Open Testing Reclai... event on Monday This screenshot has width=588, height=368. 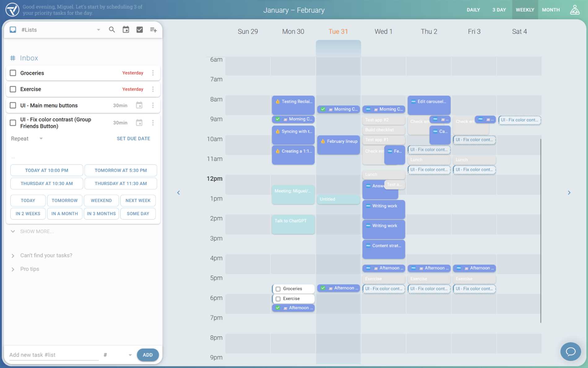click(x=293, y=105)
